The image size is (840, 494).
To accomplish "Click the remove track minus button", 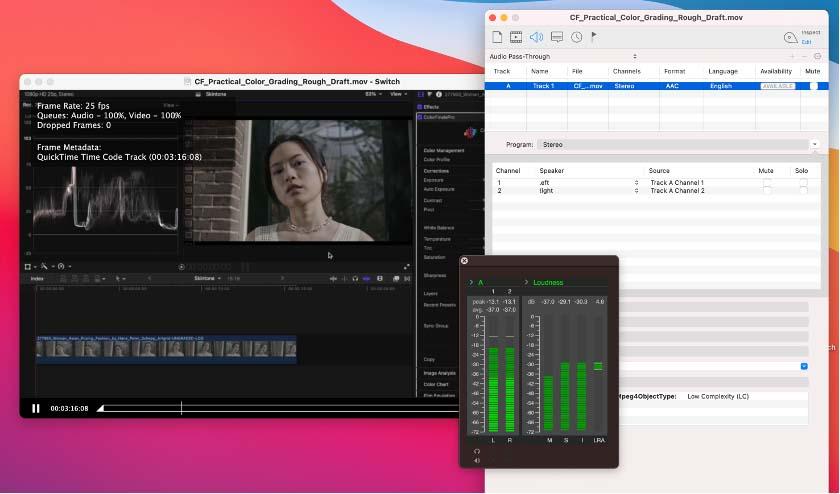I will click(804, 56).
